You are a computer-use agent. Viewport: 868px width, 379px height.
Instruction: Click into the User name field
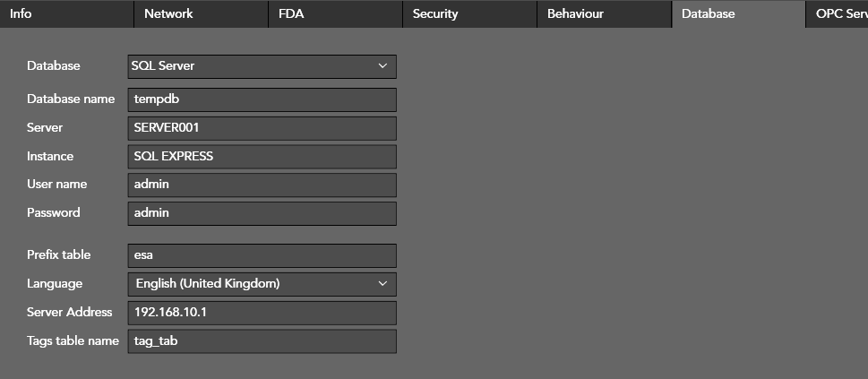click(x=262, y=185)
